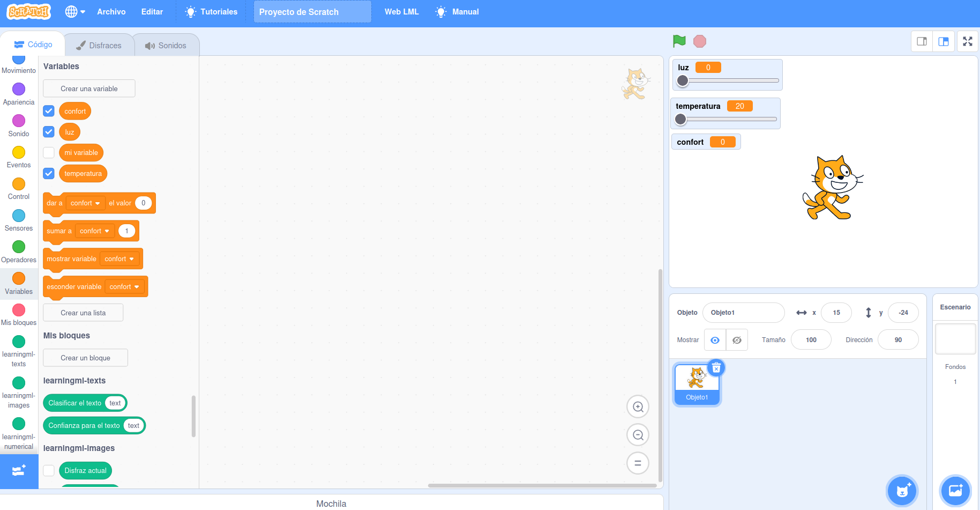
Task: Click the green flag to run
Action: pyautogui.click(x=679, y=41)
